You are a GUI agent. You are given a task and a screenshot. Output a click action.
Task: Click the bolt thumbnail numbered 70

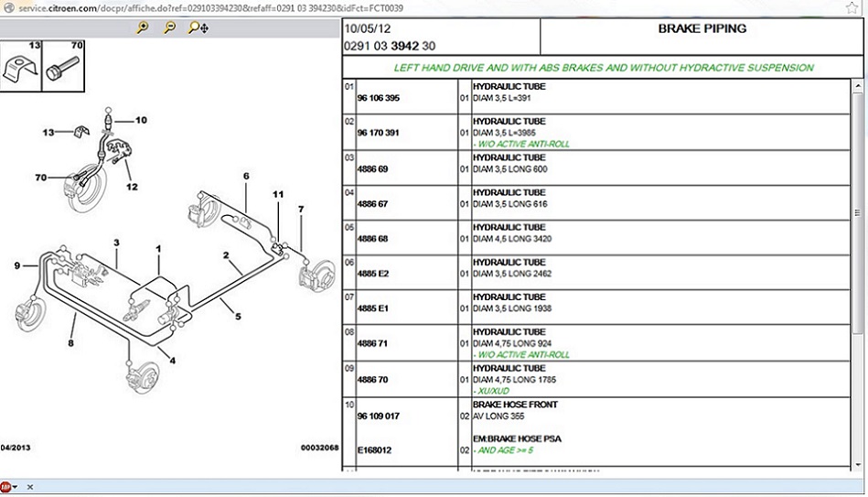pyautogui.click(x=65, y=68)
